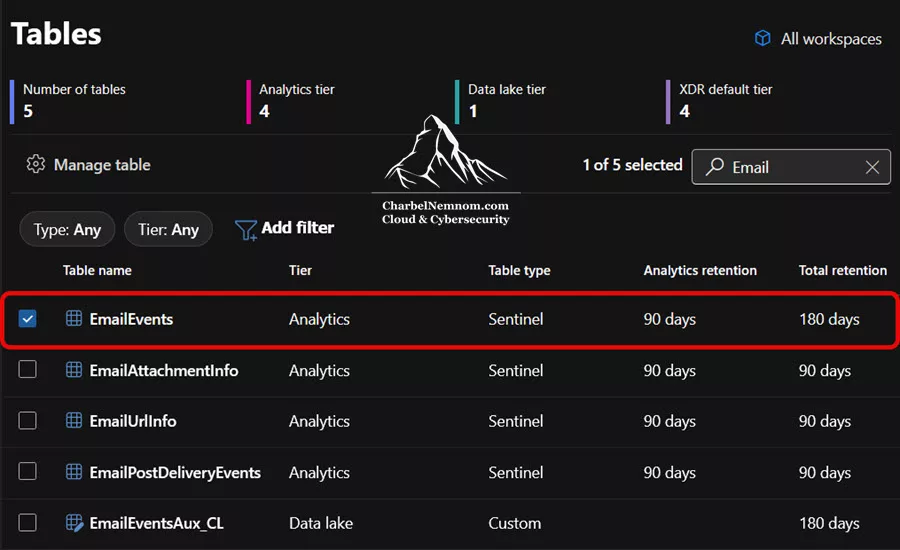Click Analytics tier cell for EmailUrlInfo
Image resolution: width=900 pixels, height=550 pixels.
(319, 421)
